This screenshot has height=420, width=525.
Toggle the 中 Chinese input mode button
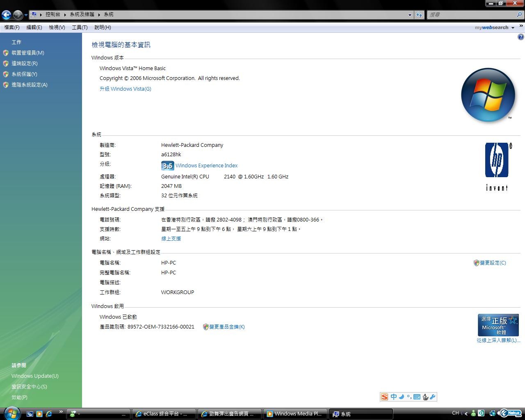point(393,397)
